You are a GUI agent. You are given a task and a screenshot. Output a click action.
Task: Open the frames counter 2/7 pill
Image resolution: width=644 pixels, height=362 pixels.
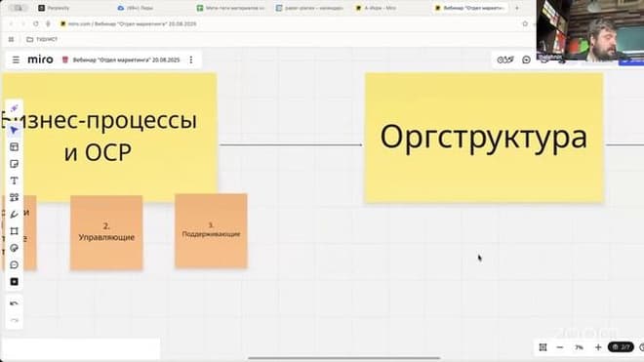click(621, 347)
